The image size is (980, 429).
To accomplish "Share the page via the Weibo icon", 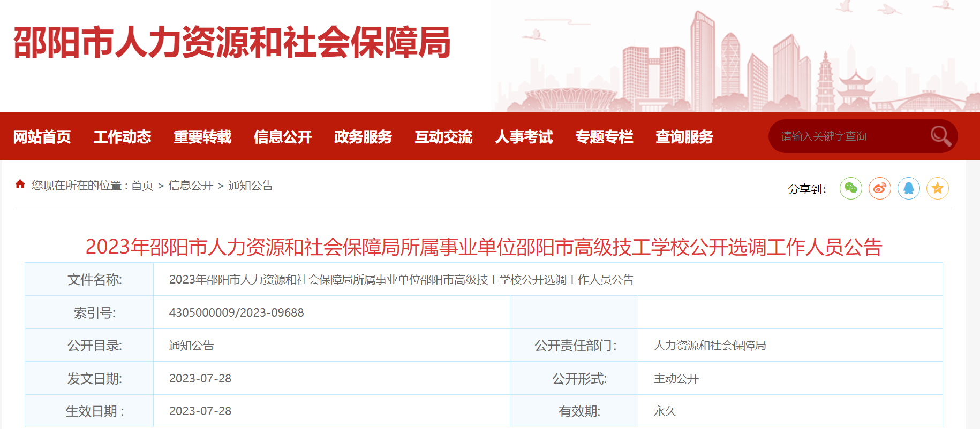I will pyautogui.click(x=880, y=188).
